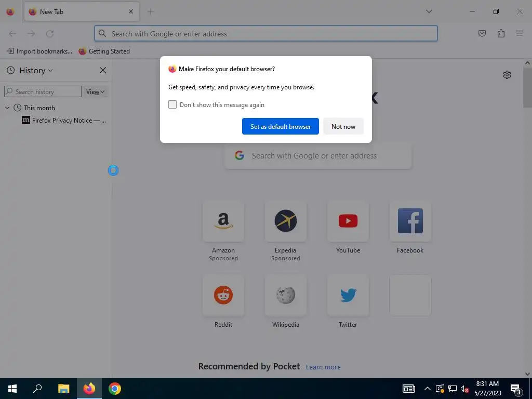The height and width of the screenshot is (399, 532).
Task: Click the Google search box on page
Action: (x=318, y=156)
